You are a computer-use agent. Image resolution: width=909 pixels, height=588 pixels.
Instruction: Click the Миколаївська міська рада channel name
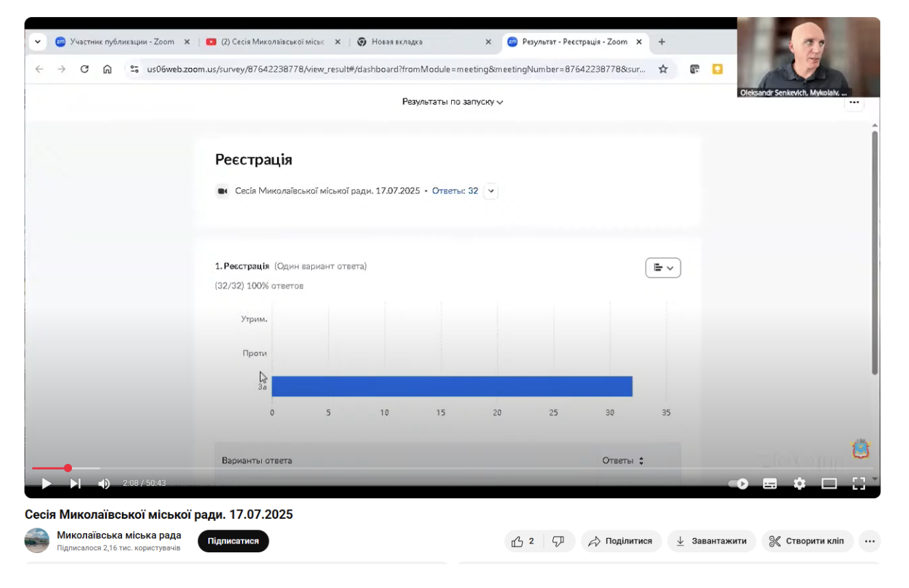[119, 535]
